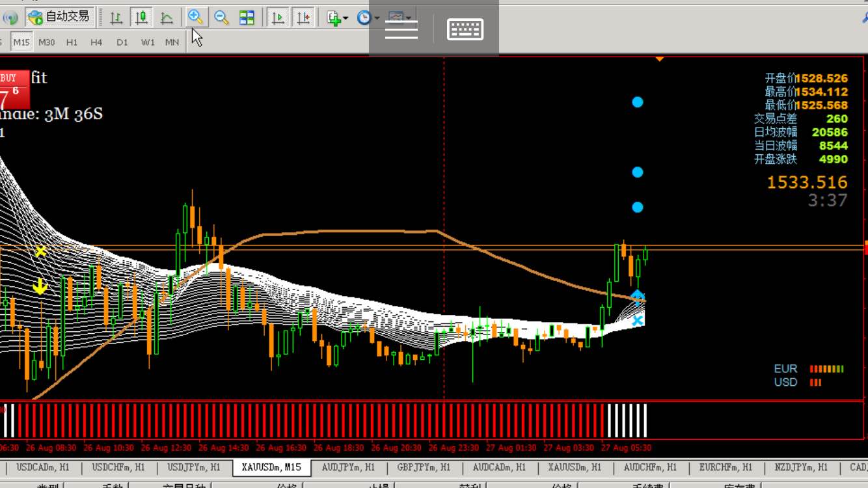868x488 pixels.
Task: Toggle auto scroll to latest bar
Action: point(278,18)
